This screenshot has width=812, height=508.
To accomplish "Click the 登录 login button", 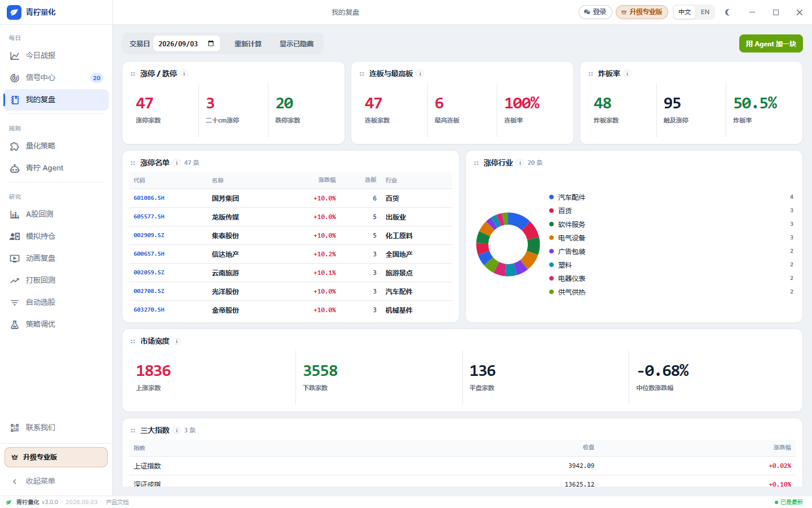I will 595,12.
